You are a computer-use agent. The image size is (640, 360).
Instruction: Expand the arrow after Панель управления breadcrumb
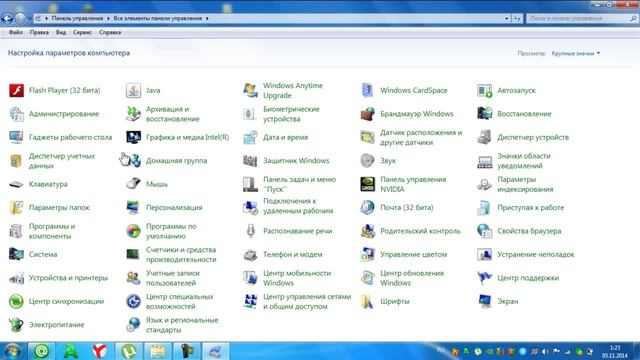(x=108, y=18)
